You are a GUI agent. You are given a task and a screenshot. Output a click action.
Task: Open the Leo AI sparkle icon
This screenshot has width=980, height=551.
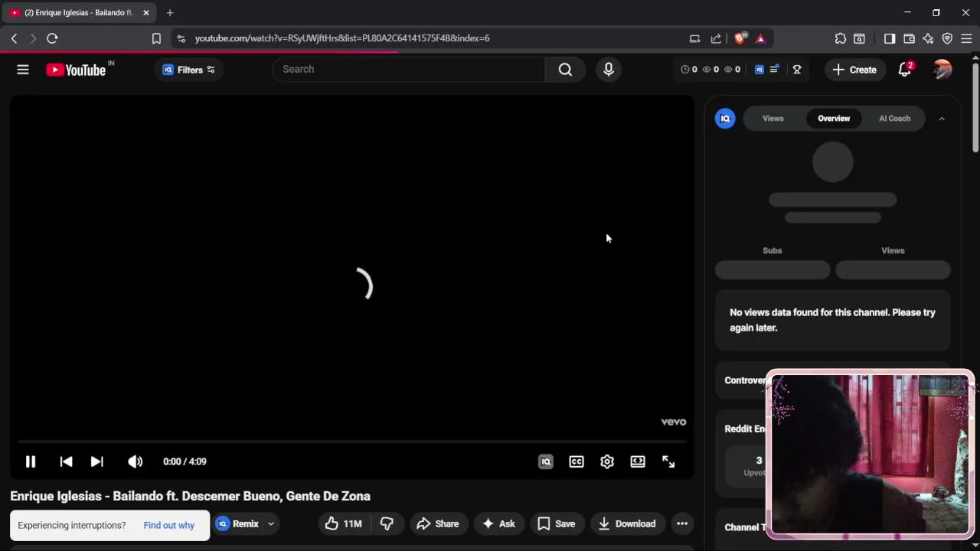pyautogui.click(x=928, y=38)
